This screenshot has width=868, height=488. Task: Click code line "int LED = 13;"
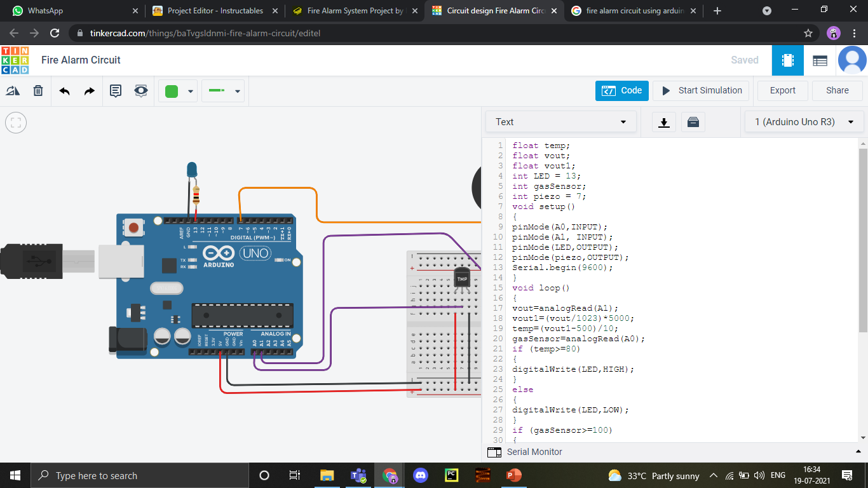click(x=546, y=176)
